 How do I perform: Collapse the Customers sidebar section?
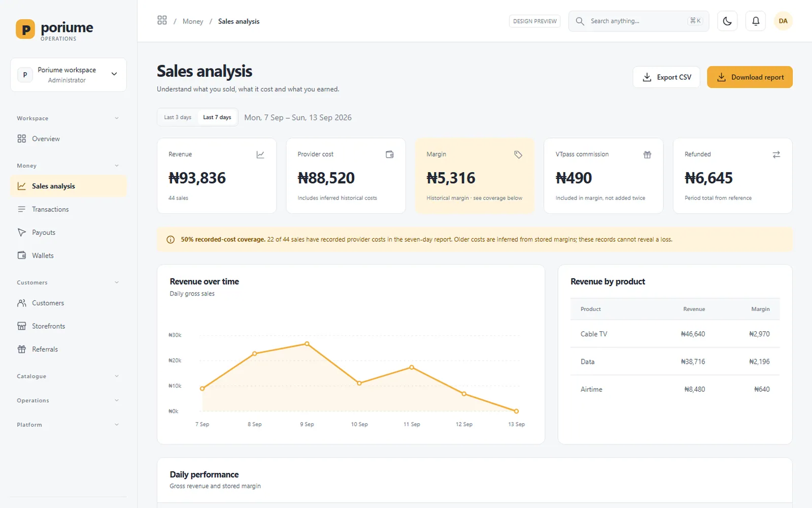pyautogui.click(x=68, y=282)
